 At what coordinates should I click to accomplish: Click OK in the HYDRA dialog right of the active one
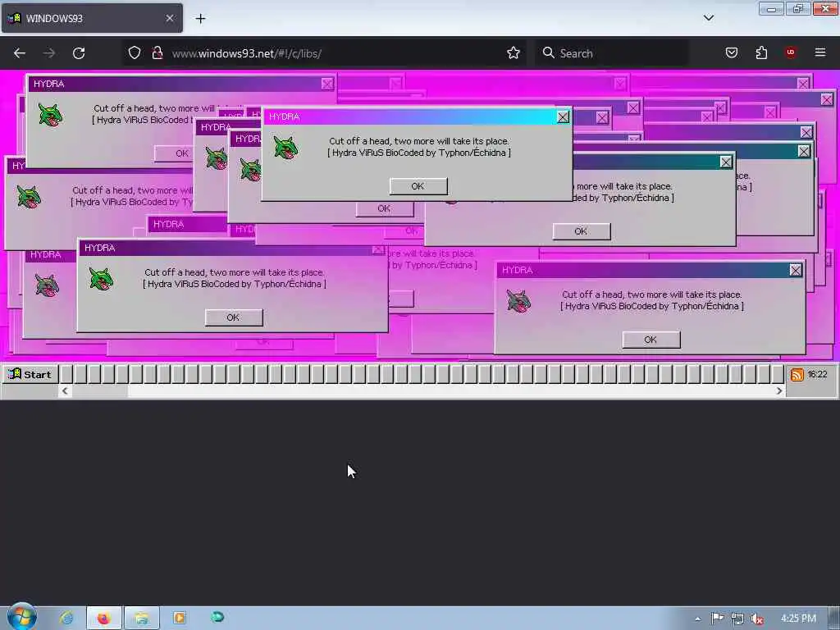[x=582, y=231]
